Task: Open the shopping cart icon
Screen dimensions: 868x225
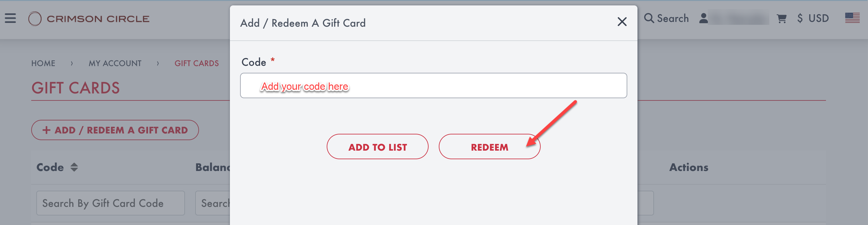Action: point(781,18)
